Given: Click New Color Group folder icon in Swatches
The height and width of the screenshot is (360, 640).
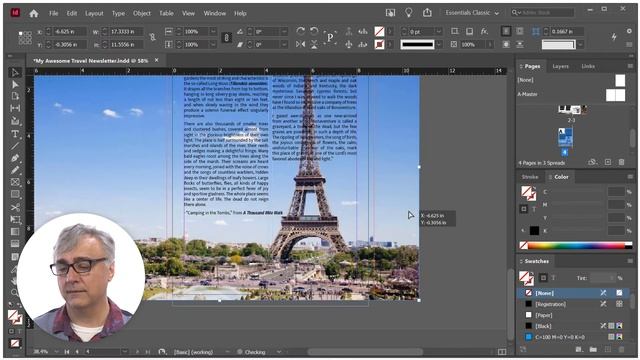Looking at the screenshot, I should click(x=593, y=349).
